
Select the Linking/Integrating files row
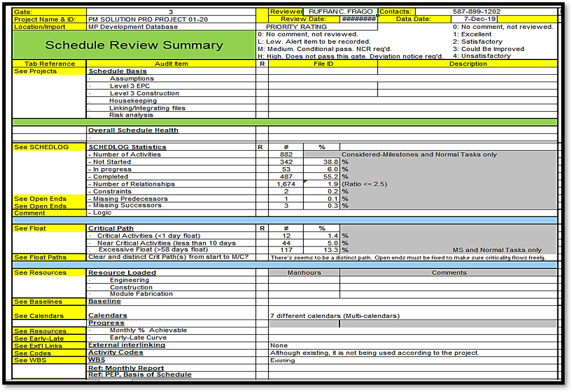pyautogui.click(x=171, y=108)
